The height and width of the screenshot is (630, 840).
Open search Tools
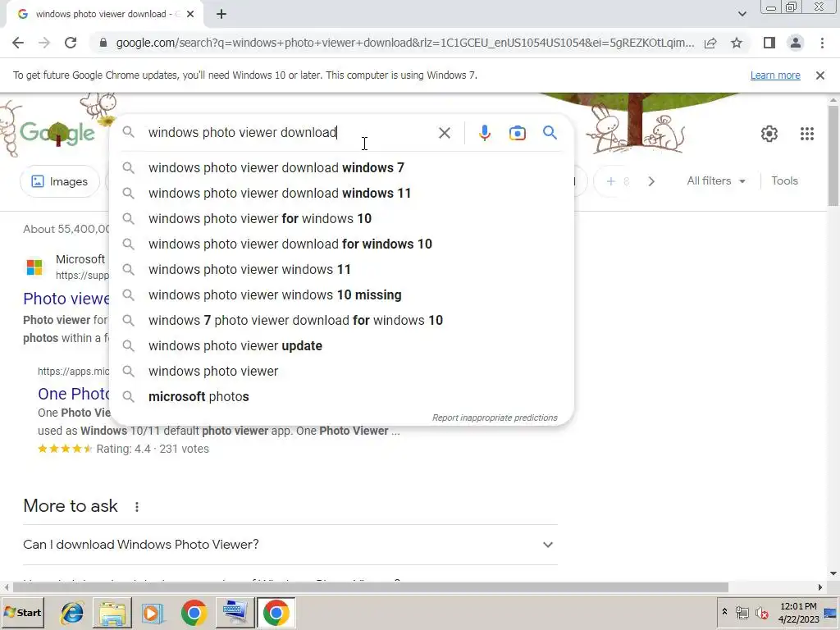[x=784, y=181]
